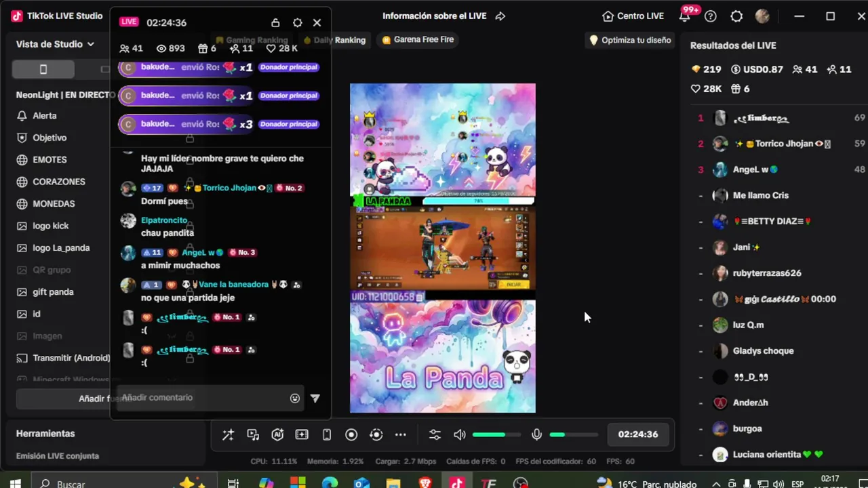Unlock the chat overlay with the lock icon

click(275, 22)
